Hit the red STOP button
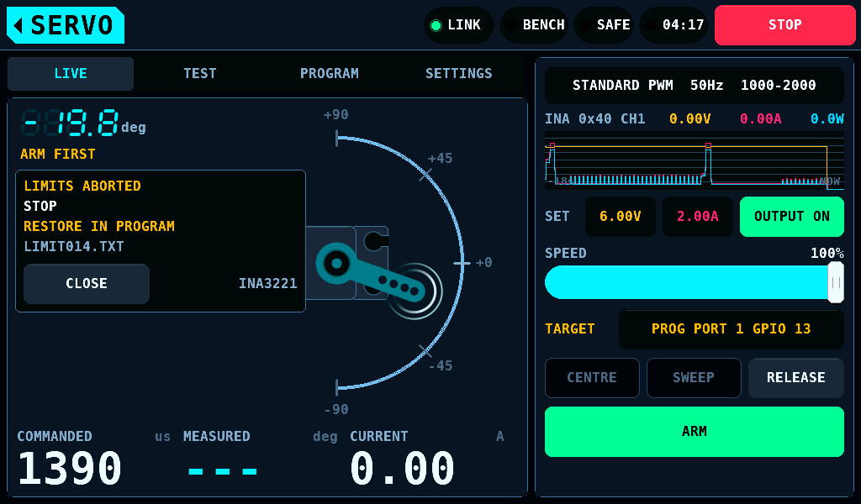The height and width of the screenshot is (504, 861). click(x=784, y=25)
